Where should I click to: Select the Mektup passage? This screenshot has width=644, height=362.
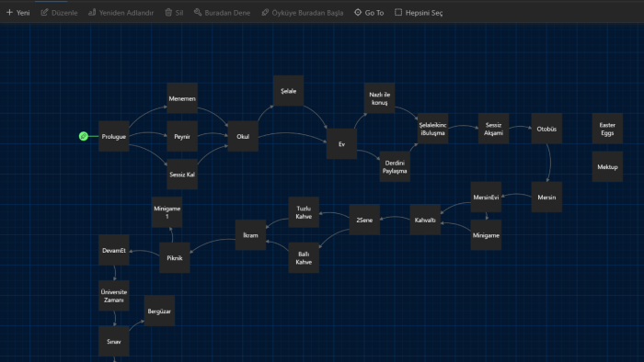click(607, 166)
